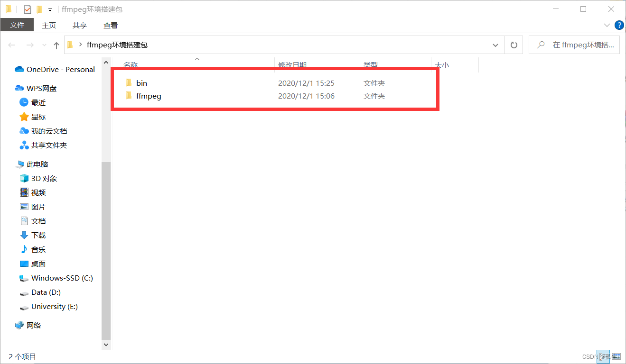Select the WPS网盘 label
This screenshot has height=364, width=626.
pyautogui.click(x=42, y=88)
